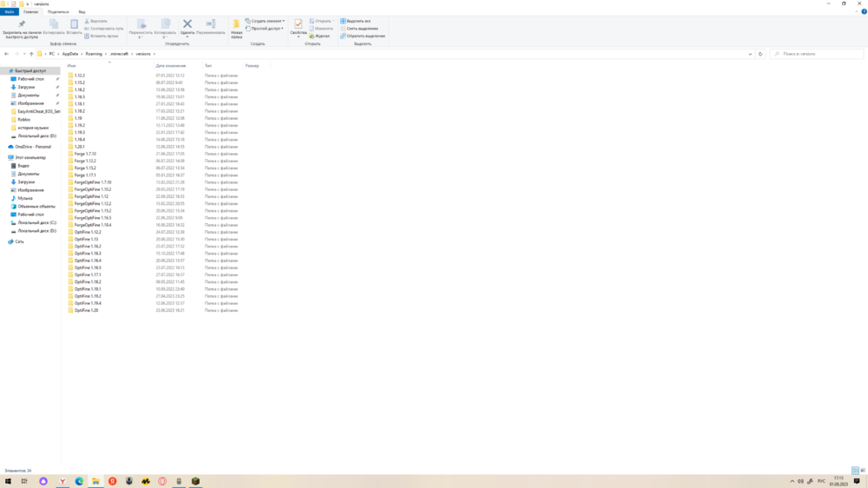The image size is (868, 488).
Task: Open Microsoft Edge from the taskbar
Action: click(x=79, y=481)
